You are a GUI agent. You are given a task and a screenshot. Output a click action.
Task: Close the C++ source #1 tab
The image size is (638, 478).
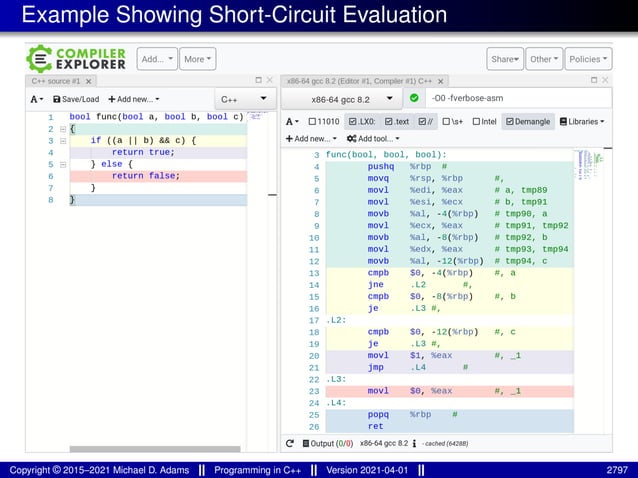click(88, 81)
